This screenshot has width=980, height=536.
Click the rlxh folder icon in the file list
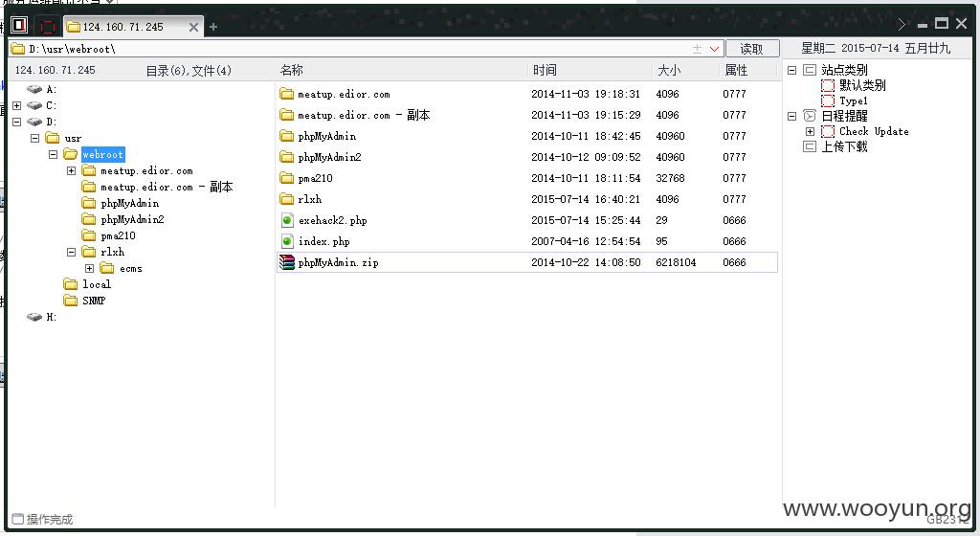point(287,199)
